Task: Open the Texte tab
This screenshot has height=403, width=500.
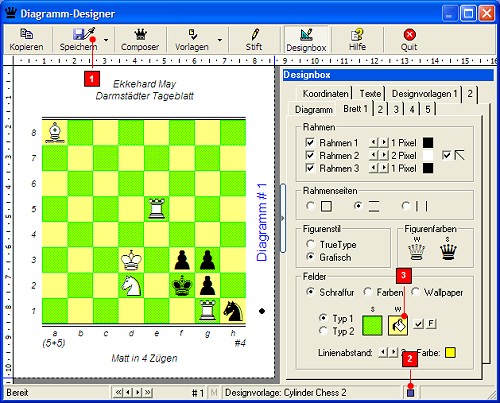Action: click(x=370, y=94)
